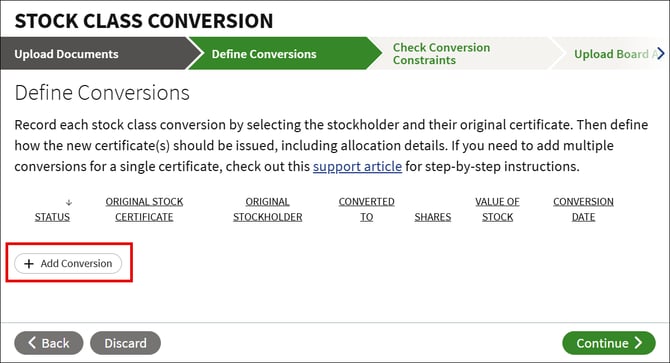The height and width of the screenshot is (363, 670).
Task: Select the Define Conversions step
Action: point(264,54)
